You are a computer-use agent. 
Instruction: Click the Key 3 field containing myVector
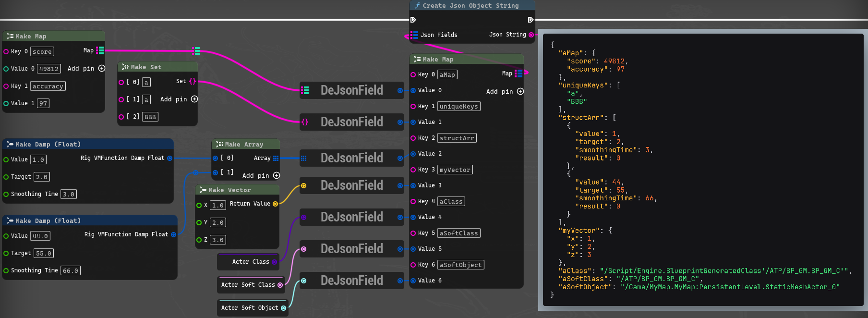click(455, 170)
